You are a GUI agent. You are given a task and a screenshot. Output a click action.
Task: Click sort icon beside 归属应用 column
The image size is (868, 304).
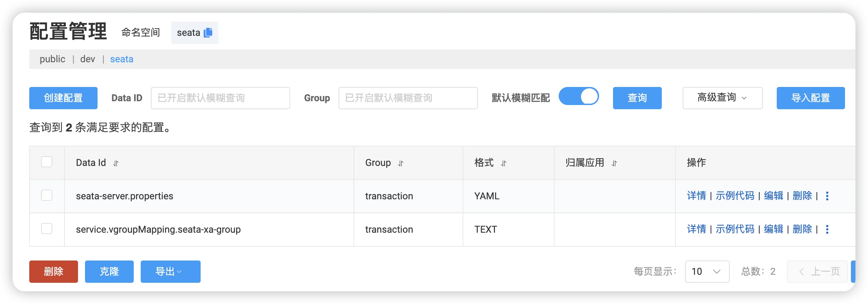(614, 163)
